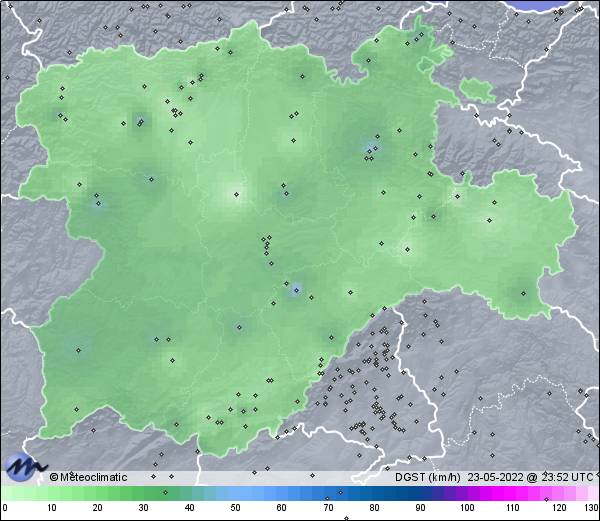Screen dimensions: 600x521
Task: Click the station marker in the south-central blue hotspot
Action: [296, 290]
